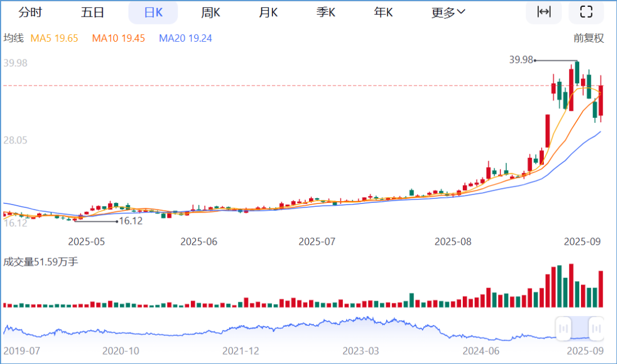The image size is (617, 364).
Task: Click the MA10 19.45 indicator
Action: (x=118, y=38)
